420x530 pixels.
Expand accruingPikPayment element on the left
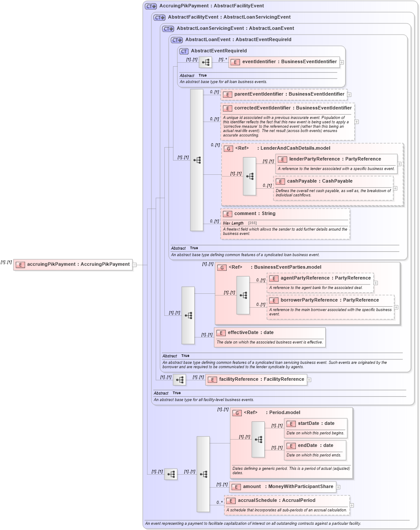(134, 264)
